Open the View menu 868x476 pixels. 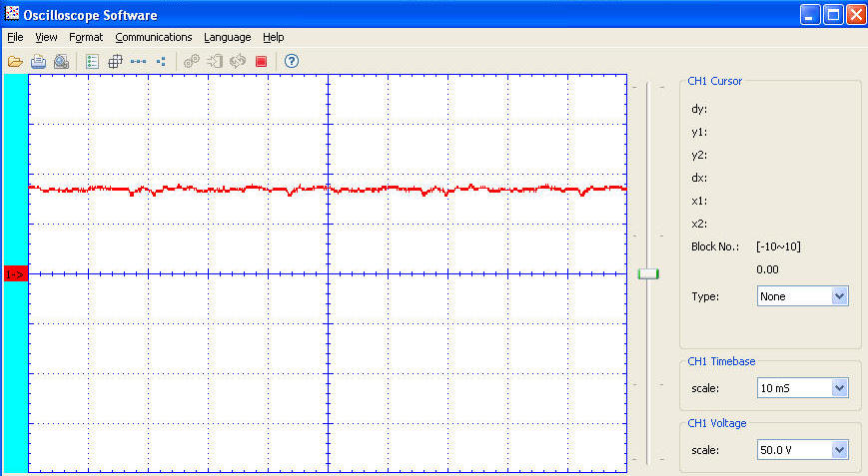46,37
